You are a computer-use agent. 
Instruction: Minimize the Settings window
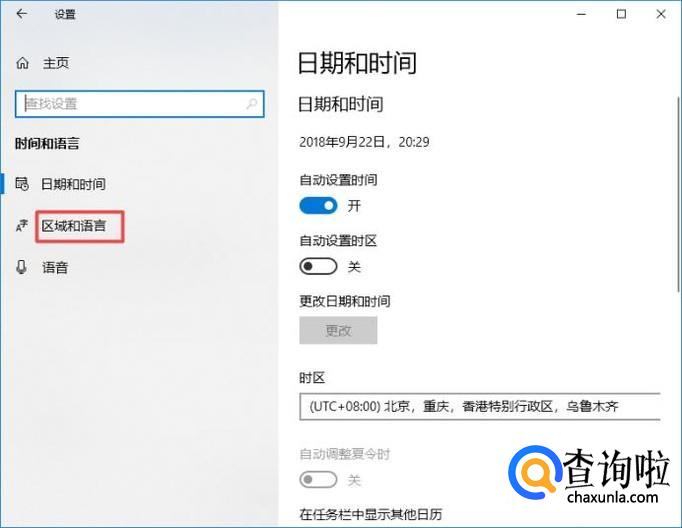(582, 14)
